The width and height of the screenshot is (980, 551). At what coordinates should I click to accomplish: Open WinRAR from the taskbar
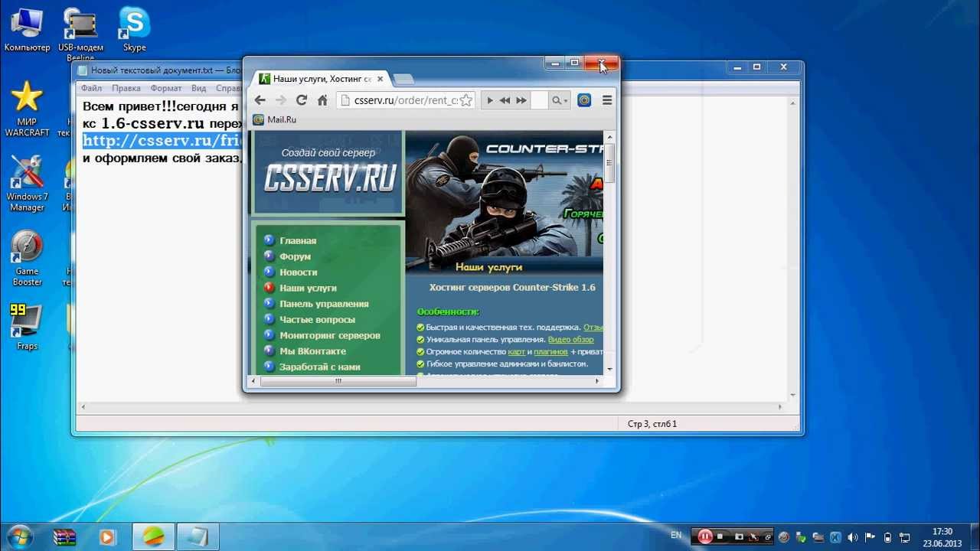click(x=65, y=537)
